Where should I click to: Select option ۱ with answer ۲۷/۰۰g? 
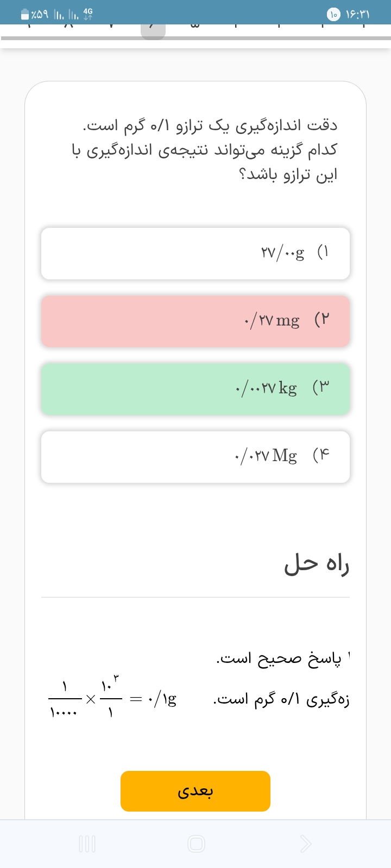click(195, 253)
